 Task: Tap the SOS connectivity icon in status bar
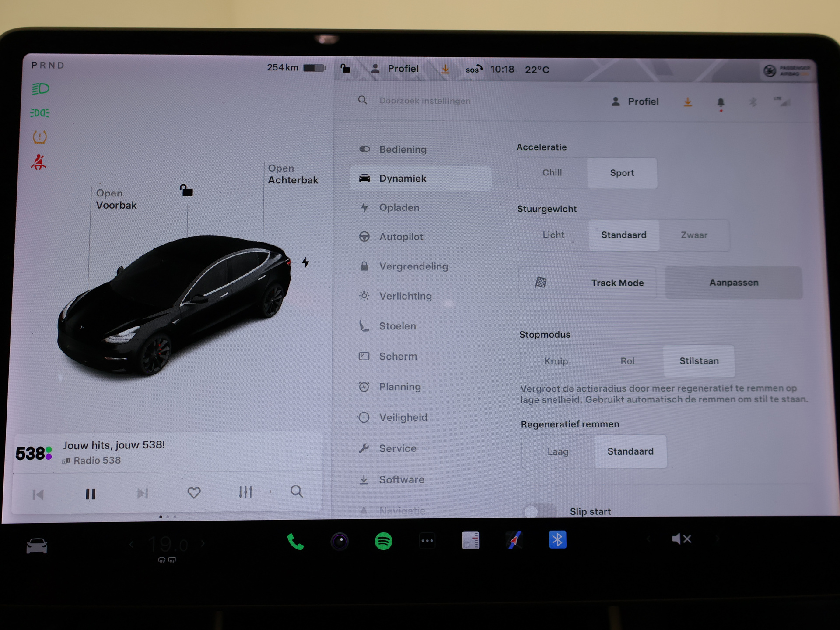point(474,69)
